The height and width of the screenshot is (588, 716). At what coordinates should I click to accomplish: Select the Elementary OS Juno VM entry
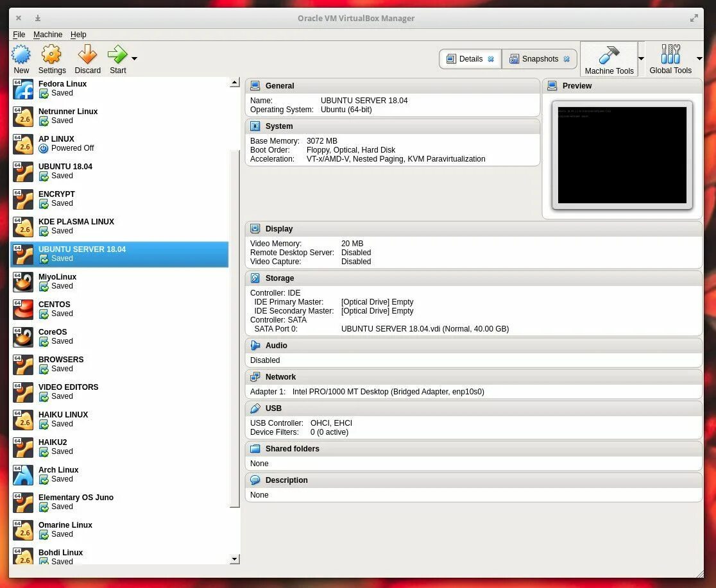tap(119, 502)
